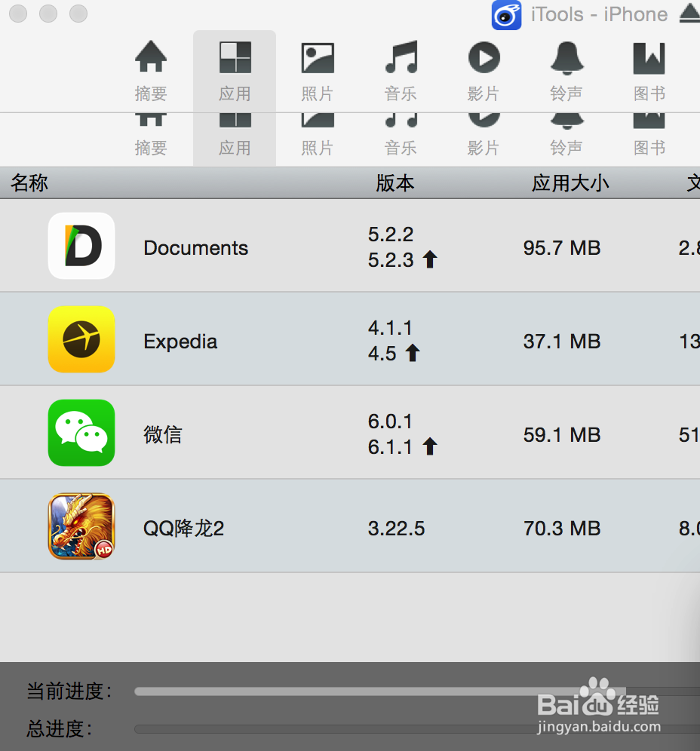Click the 95.7 MB size value
The width and height of the screenshot is (700, 751).
pos(562,248)
